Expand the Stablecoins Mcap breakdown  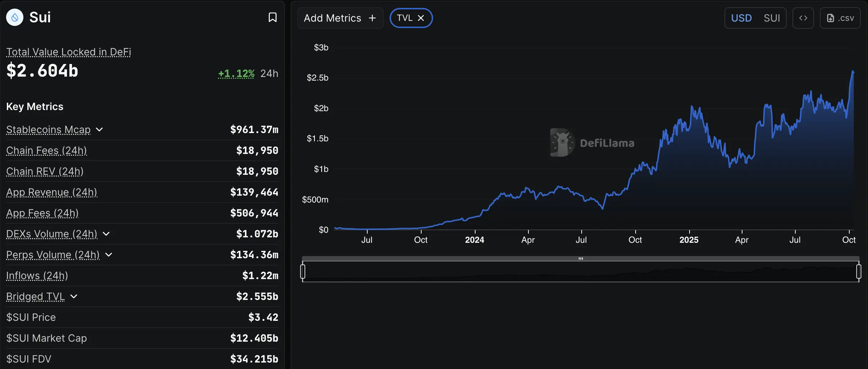(x=100, y=129)
